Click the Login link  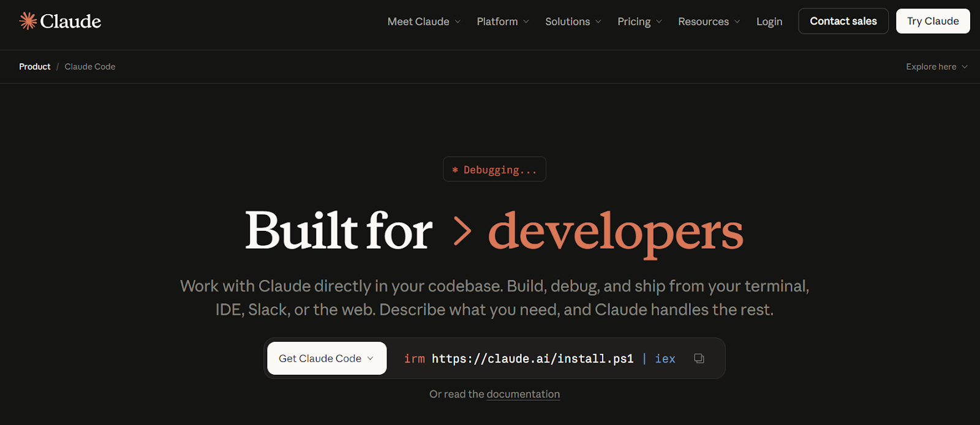pos(769,21)
